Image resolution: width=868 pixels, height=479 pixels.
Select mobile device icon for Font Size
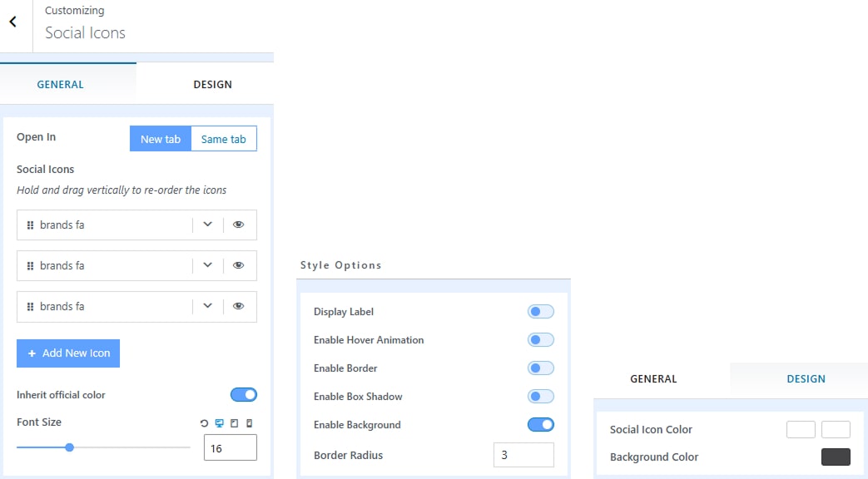(249, 423)
